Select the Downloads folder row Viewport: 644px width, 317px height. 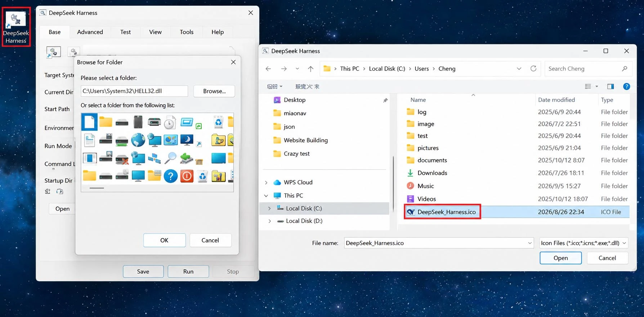tap(517, 173)
